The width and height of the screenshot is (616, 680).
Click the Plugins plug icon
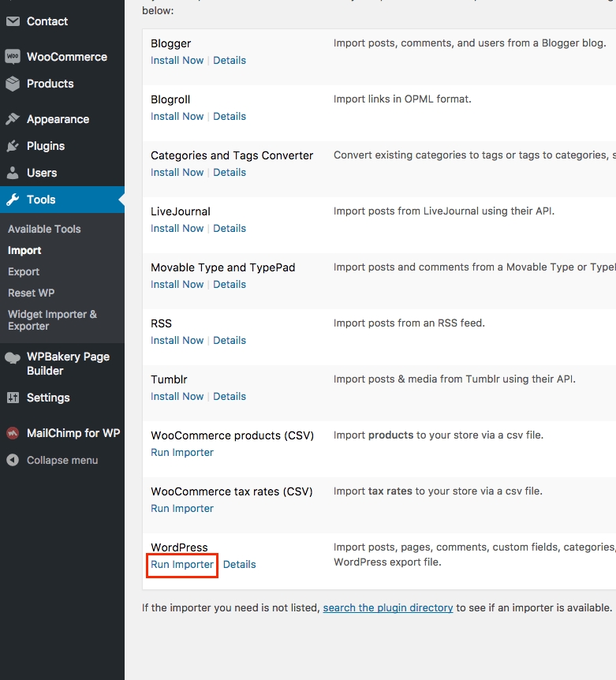pyautogui.click(x=13, y=146)
